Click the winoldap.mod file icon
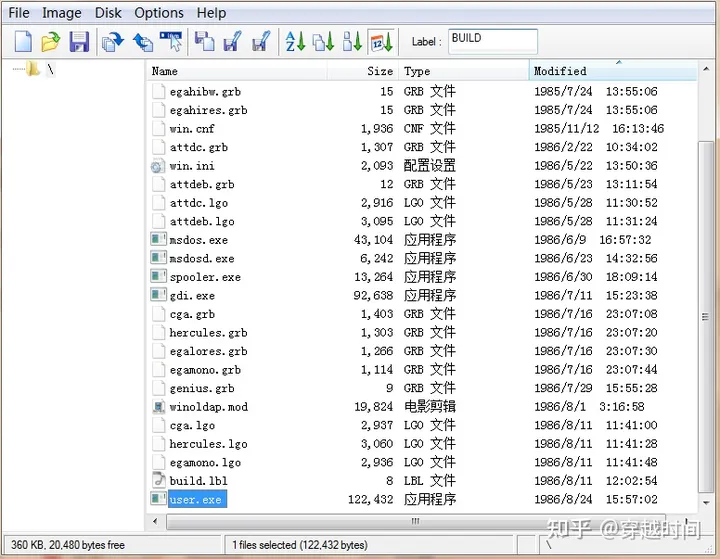This screenshot has width=720, height=559. coord(158,407)
